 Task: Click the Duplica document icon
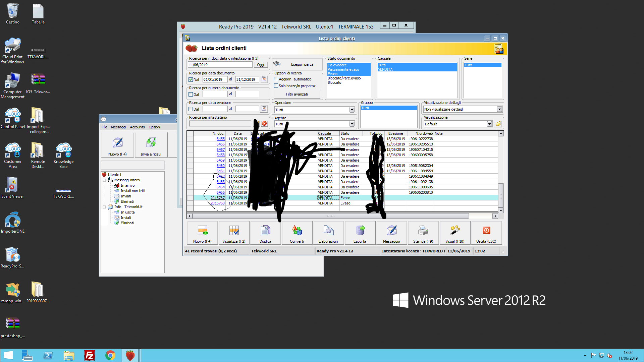click(265, 230)
